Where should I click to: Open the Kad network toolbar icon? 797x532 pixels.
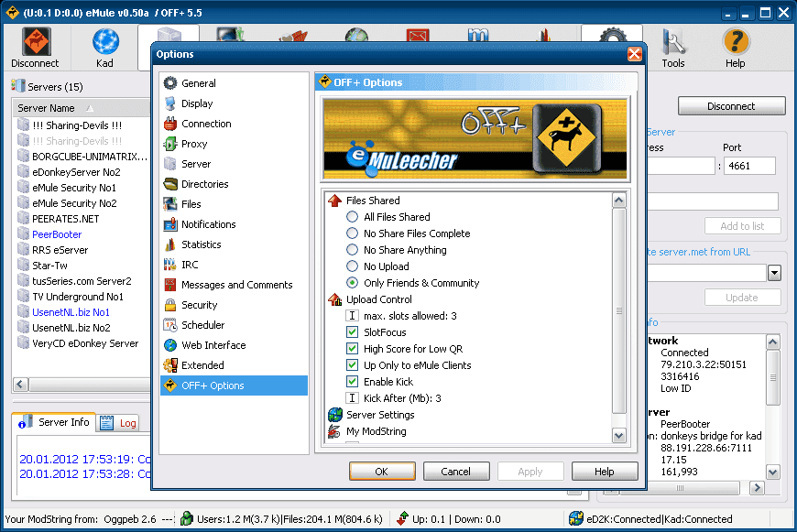[105, 48]
